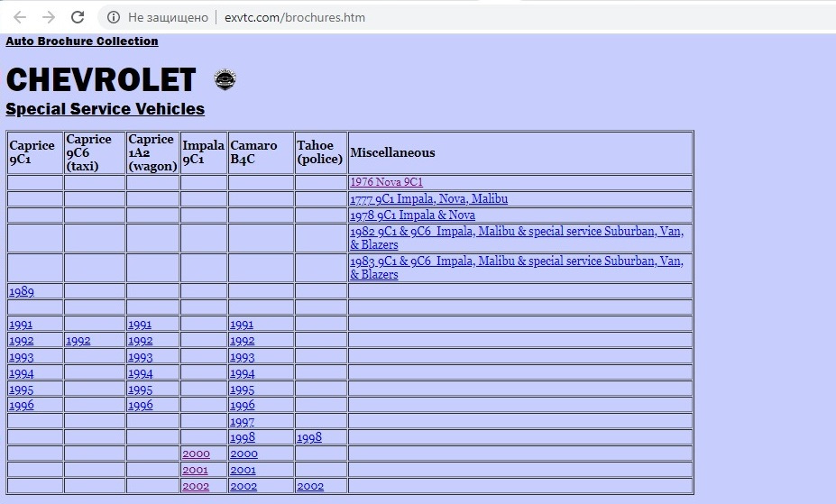The image size is (836, 504).
Task: Click the Tahoe (police) column header
Action: 320,152
